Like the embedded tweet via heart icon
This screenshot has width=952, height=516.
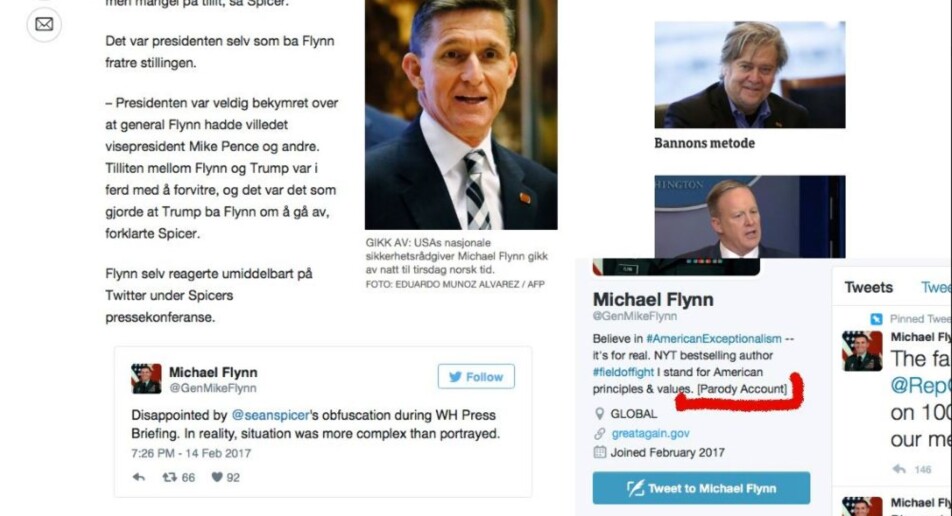[217, 477]
